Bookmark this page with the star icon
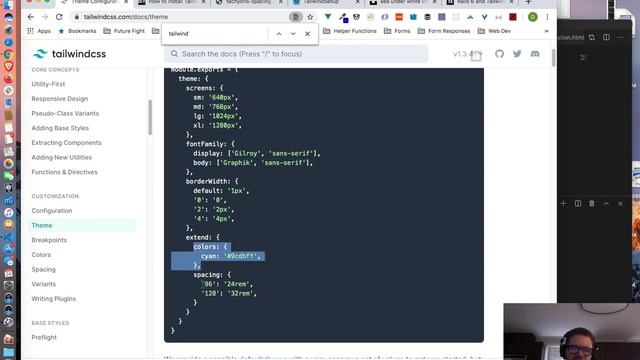 (x=310, y=17)
